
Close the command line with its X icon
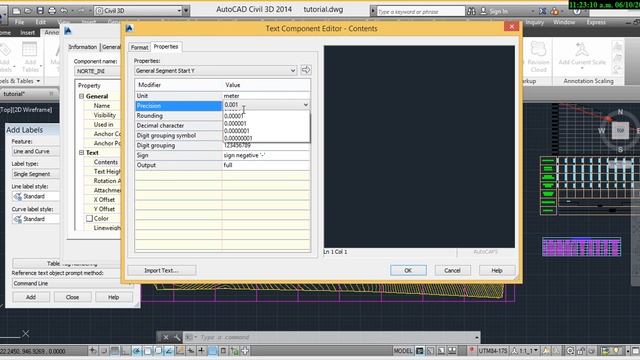pos(166,338)
